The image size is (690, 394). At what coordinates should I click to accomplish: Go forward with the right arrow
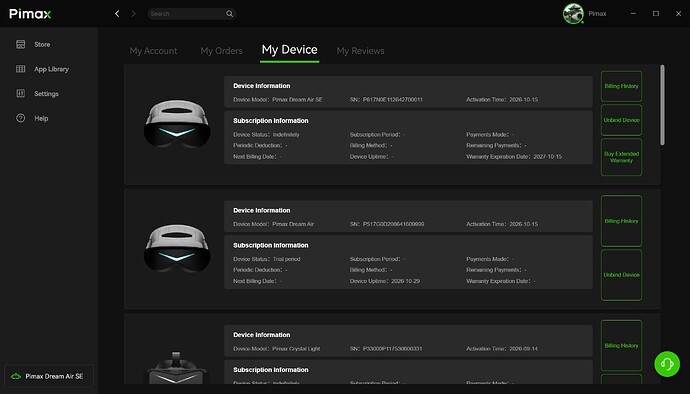tap(133, 14)
